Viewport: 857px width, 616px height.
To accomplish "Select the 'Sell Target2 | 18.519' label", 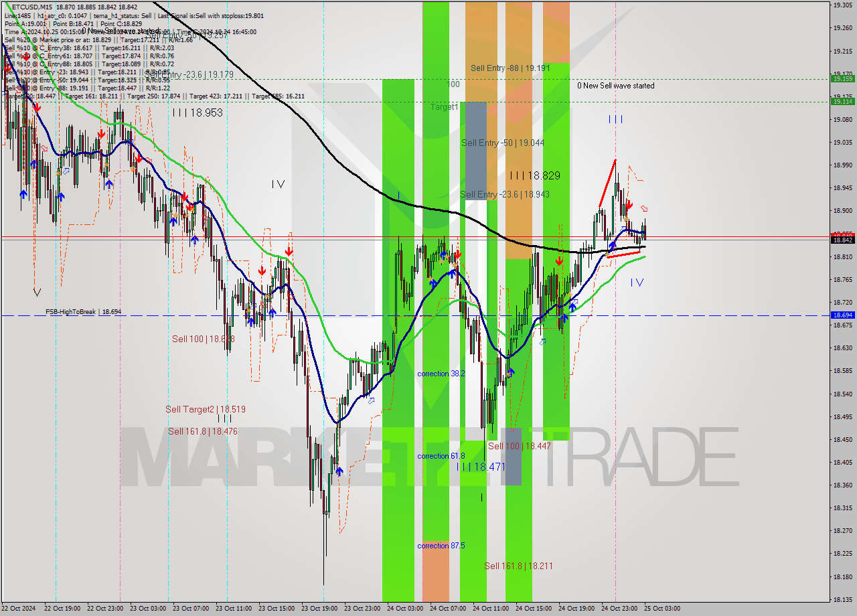I will click(x=206, y=409).
